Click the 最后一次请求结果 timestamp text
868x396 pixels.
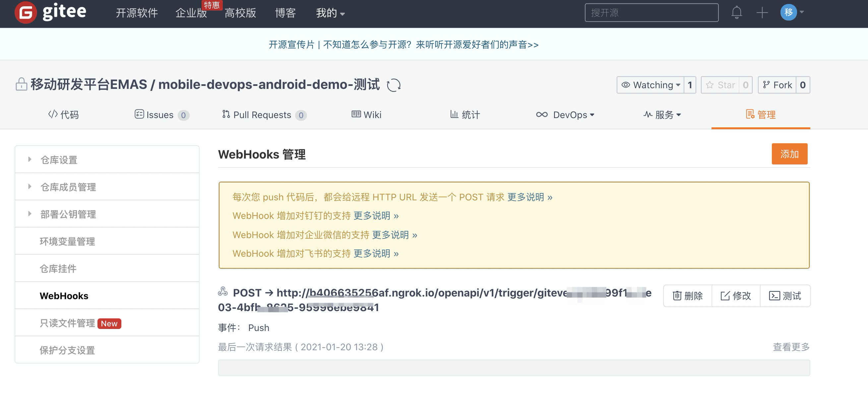coord(301,347)
